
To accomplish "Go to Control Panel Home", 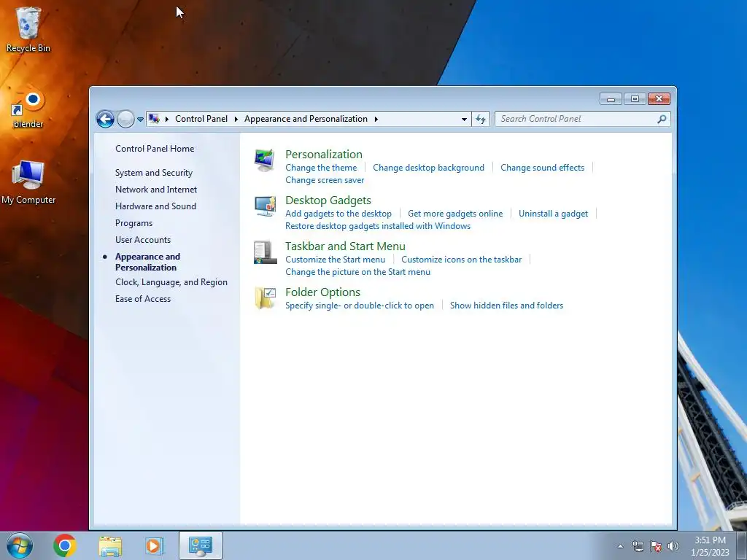I will 155,149.
